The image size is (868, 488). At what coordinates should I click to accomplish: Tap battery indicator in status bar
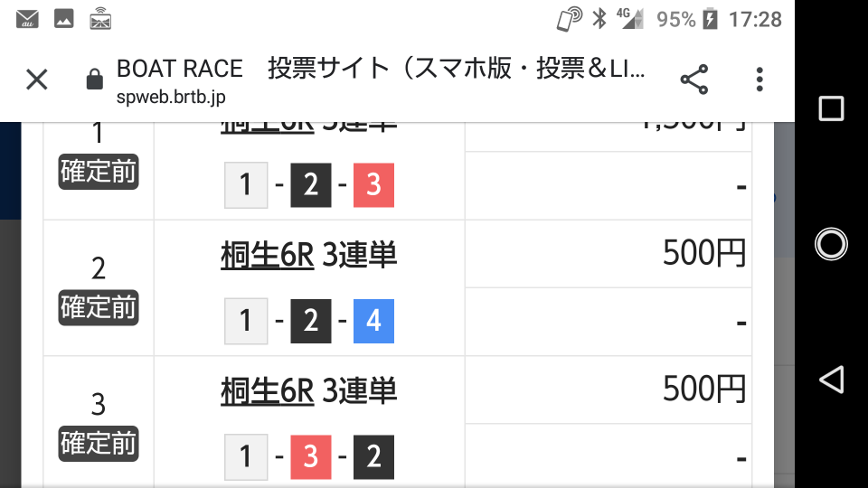pos(711,19)
